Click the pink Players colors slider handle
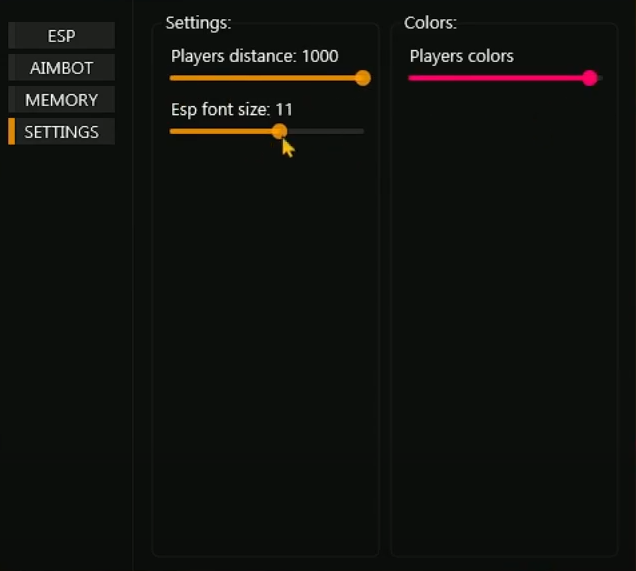This screenshot has height=571, width=636. point(590,78)
